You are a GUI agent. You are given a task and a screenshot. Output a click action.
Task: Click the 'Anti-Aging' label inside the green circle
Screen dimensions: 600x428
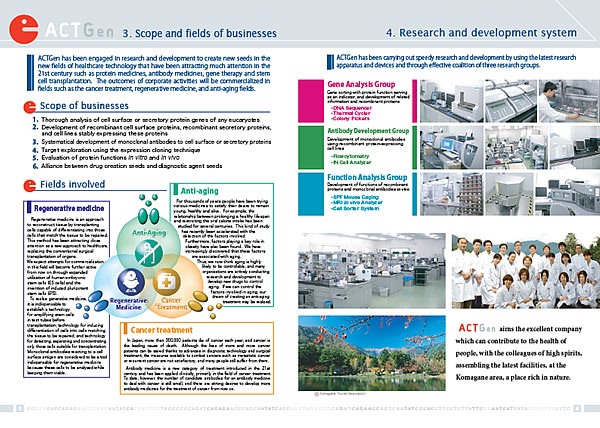(x=149, y=233)
